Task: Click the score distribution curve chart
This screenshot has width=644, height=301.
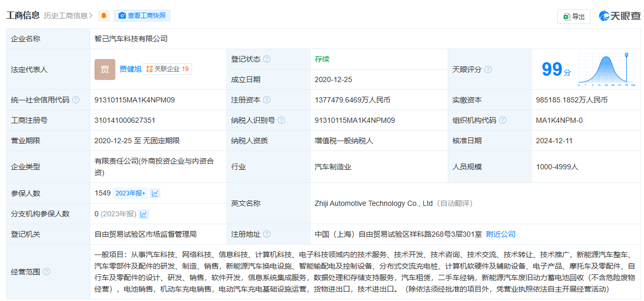Action: point(606,69)
